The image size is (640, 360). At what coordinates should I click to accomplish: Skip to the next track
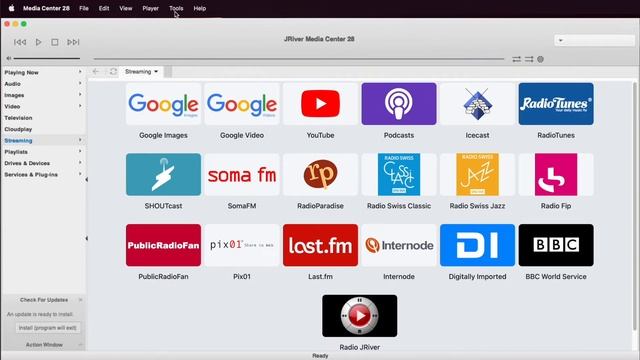(x=73, y=42)
